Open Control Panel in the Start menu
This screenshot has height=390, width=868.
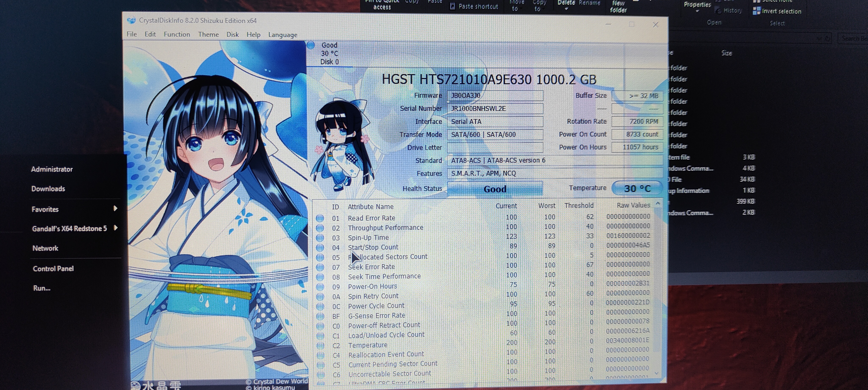(53, 268)
